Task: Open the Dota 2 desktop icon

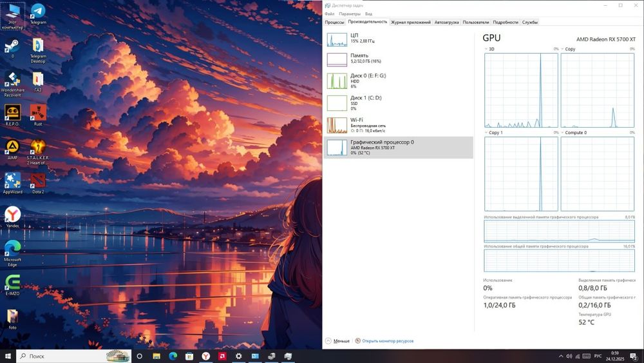Action: pyautogui.click(x=38, y=181)
